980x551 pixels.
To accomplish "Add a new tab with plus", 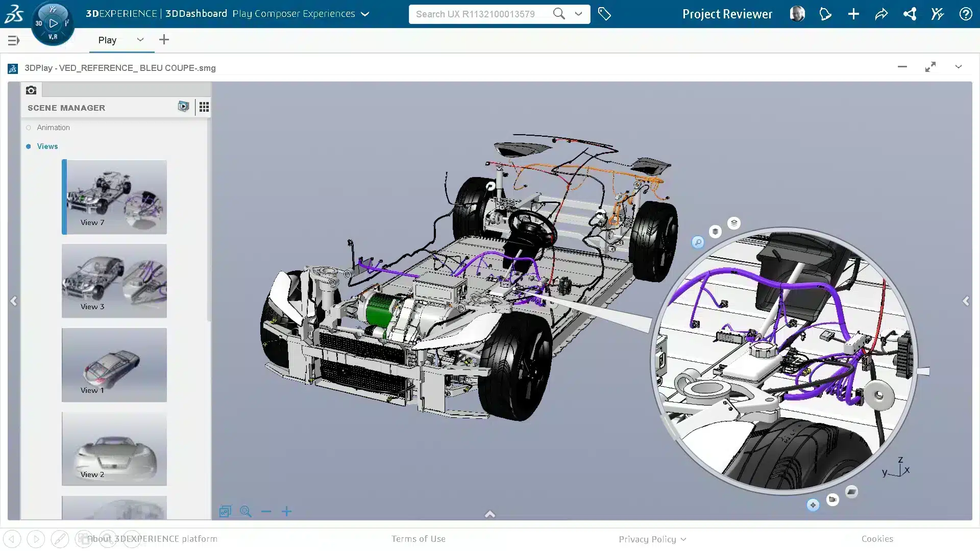I will [x=164, y=40].
